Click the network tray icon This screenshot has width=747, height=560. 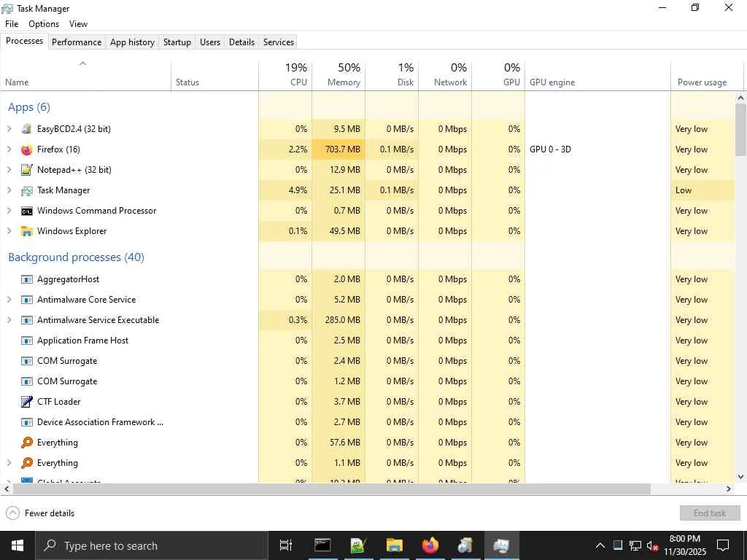(x=635, y=545)
